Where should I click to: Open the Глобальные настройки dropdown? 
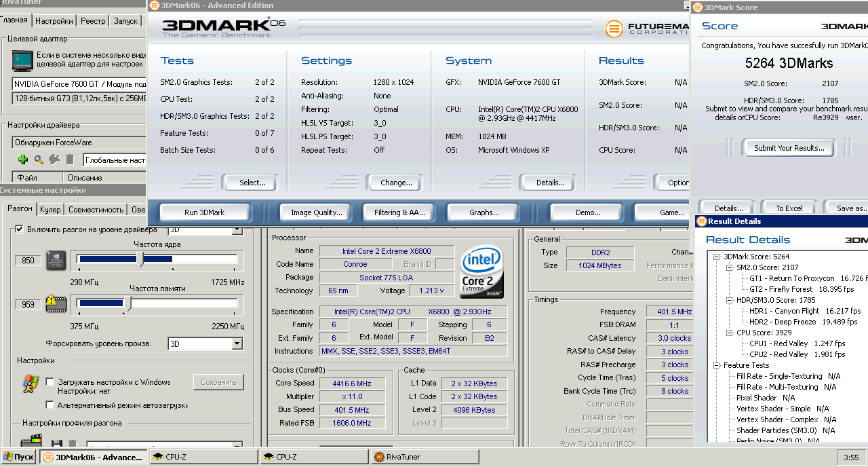click(x=114, y=160)
